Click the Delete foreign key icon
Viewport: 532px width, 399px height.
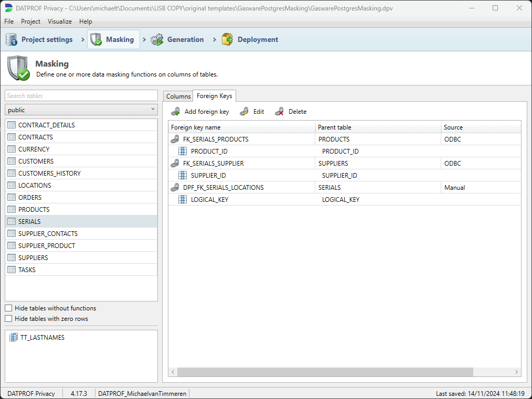click(x=280, y=112)
